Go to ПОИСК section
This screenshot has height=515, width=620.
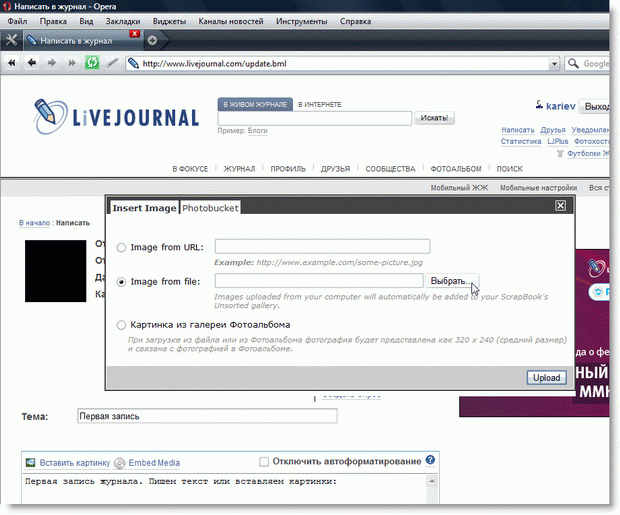click(x=510, y=169)
